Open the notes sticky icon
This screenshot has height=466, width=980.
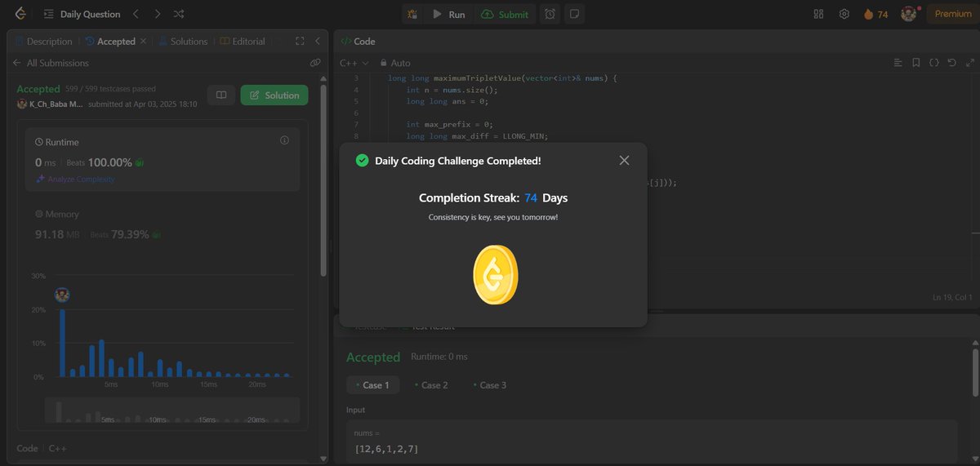click(575, 14)
